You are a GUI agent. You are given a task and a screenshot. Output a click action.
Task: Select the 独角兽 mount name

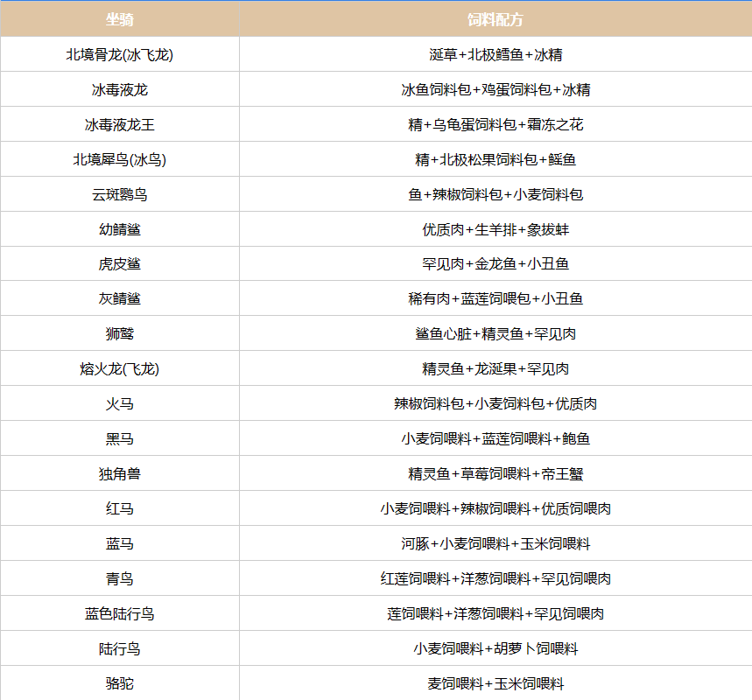(119, 473)
